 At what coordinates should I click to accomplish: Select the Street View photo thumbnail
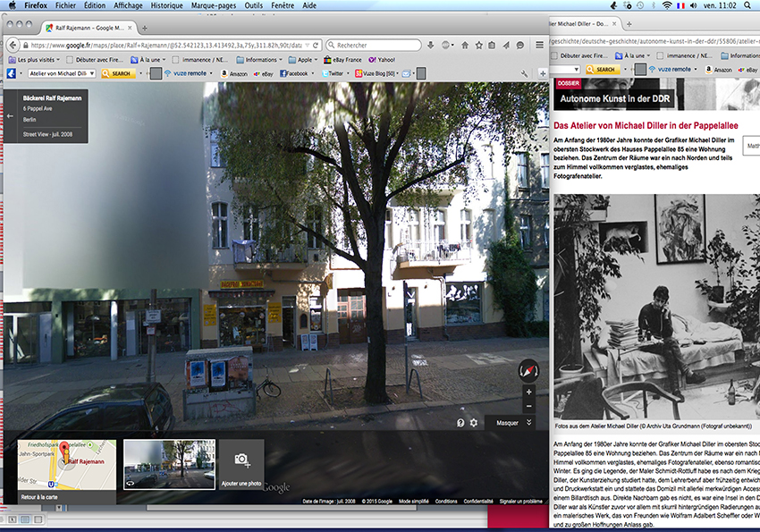pos(169,464)
